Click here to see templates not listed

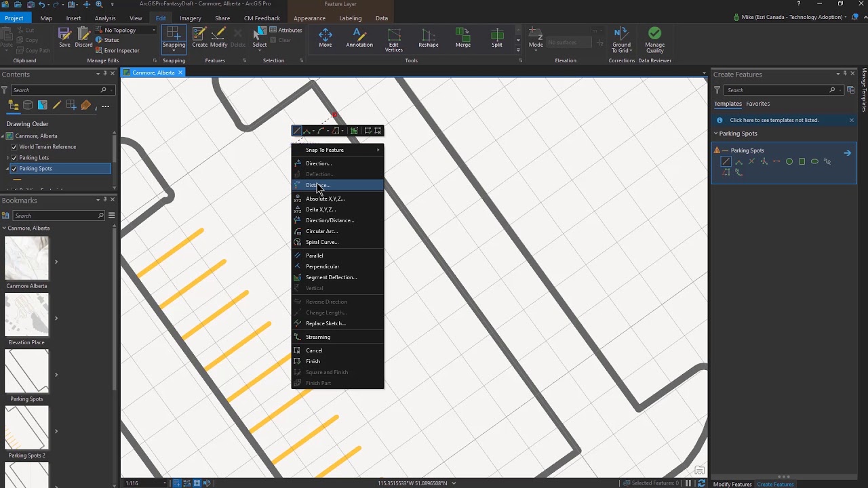[774, 120]
